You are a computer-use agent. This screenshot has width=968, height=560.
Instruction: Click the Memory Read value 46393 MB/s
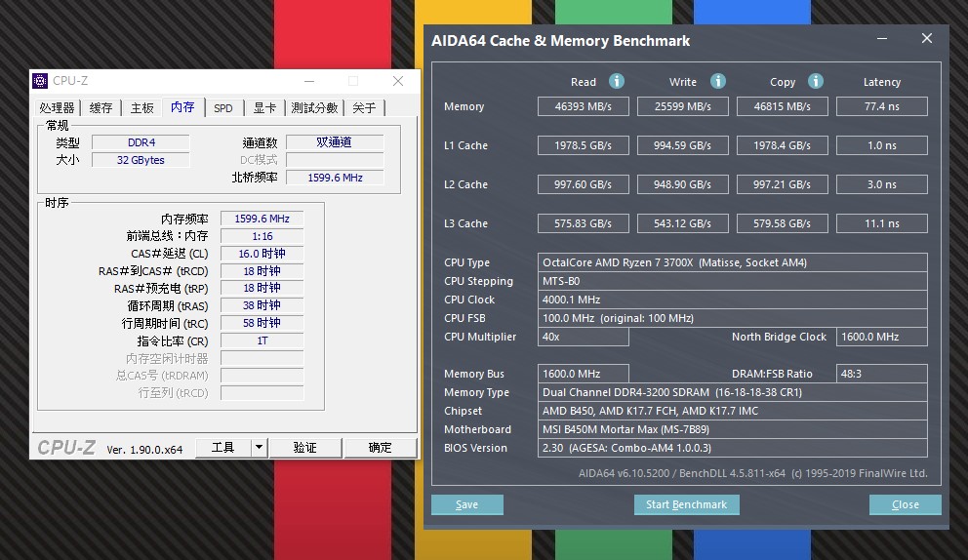(584, 106)
